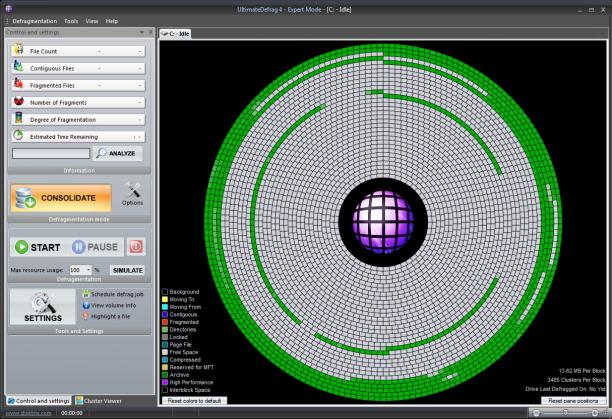Click the CONSOLIDATE defragmentation mode button
612x419 pixels.
coord(61,198)
